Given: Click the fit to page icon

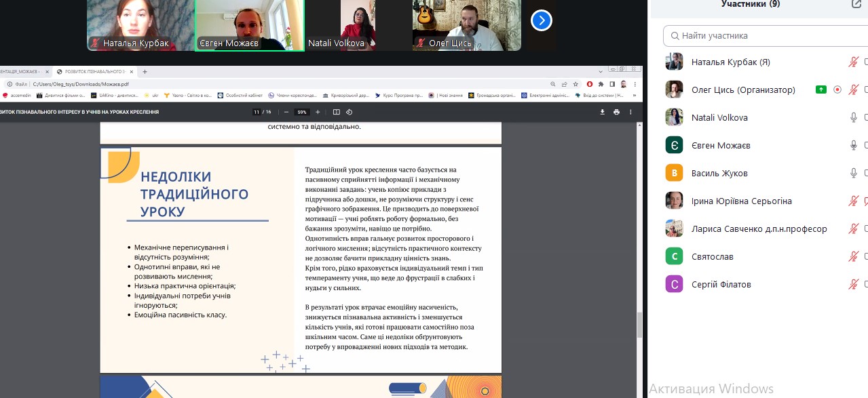Looking at the screenshot, I should pyautogui.click(x=336, y=112).
